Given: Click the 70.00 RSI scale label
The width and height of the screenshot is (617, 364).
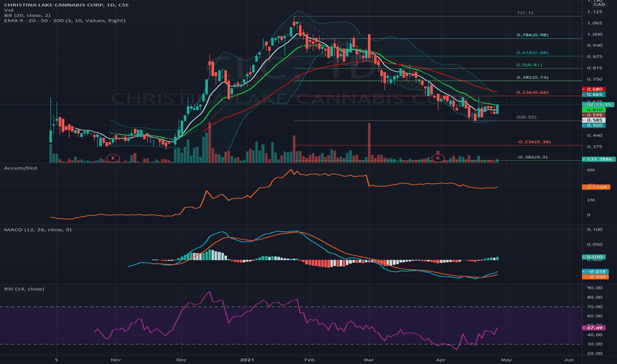Looking at the screenshot, I should pos(594,306).
